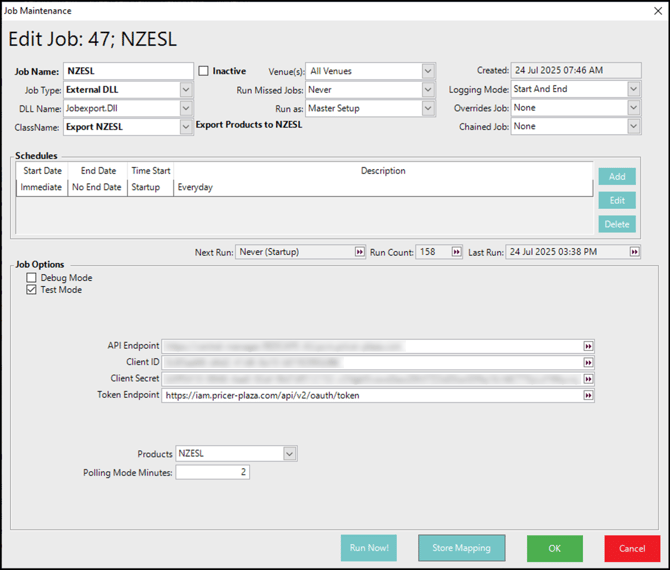Click the arrow icon at Token Endpoint field
Viewport: 670px width, 570px height.
588,396
